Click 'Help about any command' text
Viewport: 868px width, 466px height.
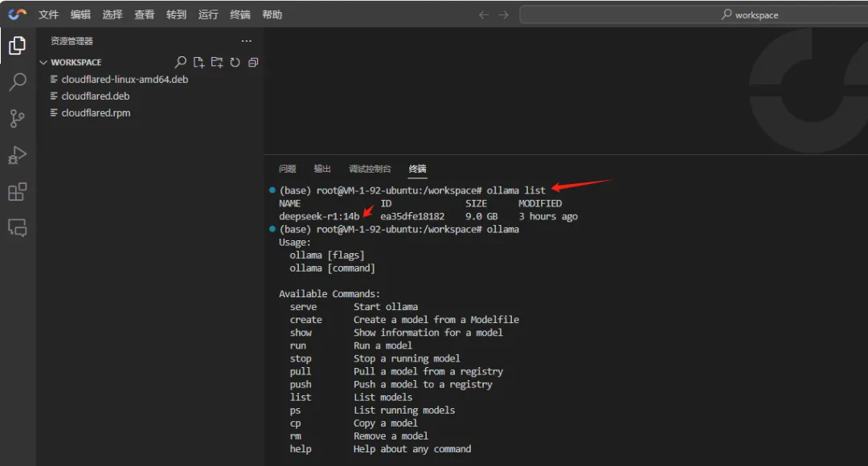tap(412, 449)
